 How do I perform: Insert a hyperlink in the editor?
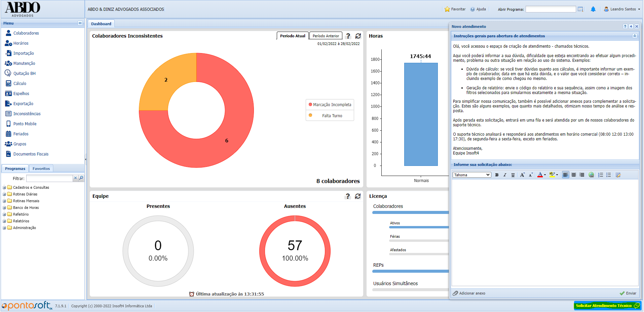[591, 175]
